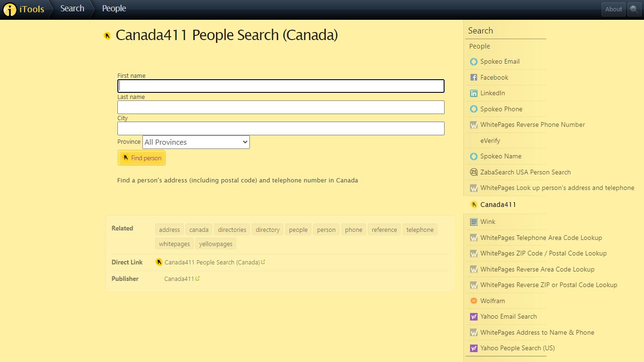Click the WhitePages Reverse Phone Number icon
Viewport: 644px width, 362px height.
[x=474, y=125]
